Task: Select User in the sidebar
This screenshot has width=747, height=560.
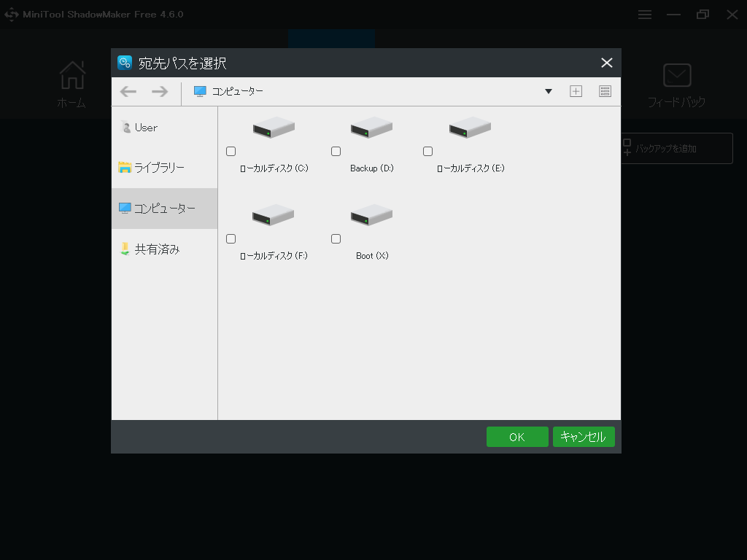Action: click(165, 128)
